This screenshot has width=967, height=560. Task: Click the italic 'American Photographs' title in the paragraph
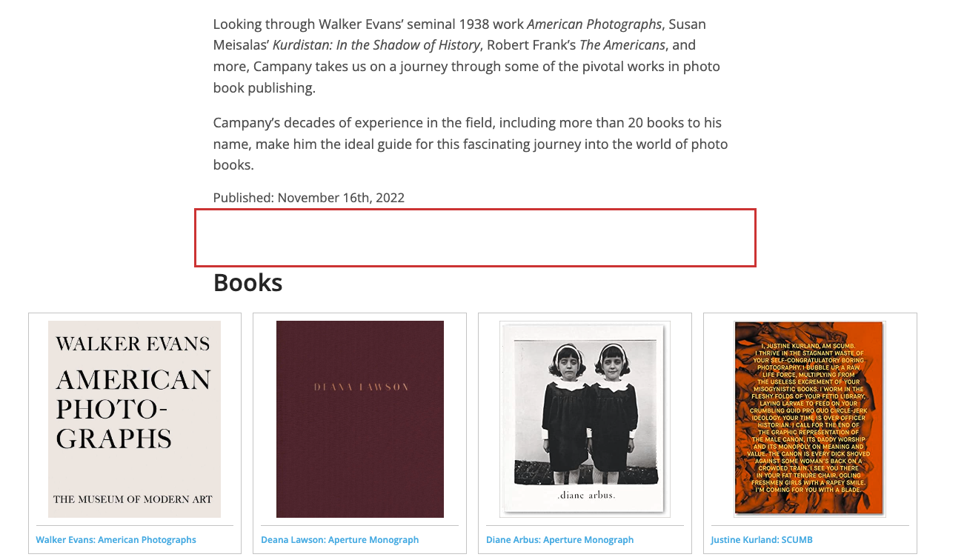point(594,24)
